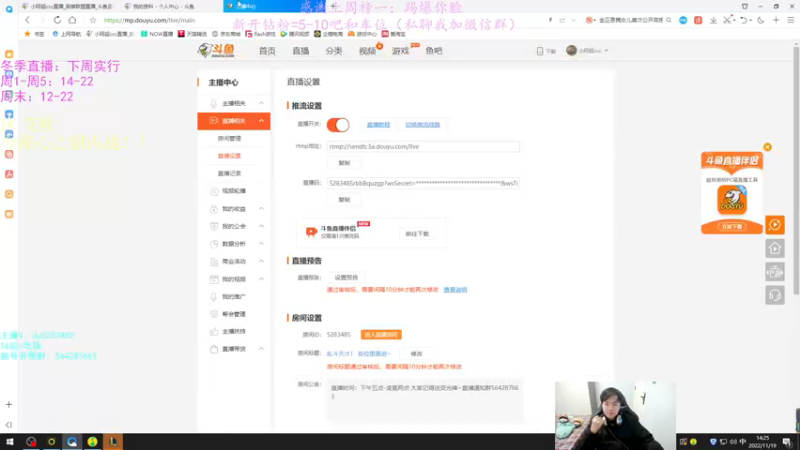
Task: Click the room announcement text area
Action: tap(425, 401)
